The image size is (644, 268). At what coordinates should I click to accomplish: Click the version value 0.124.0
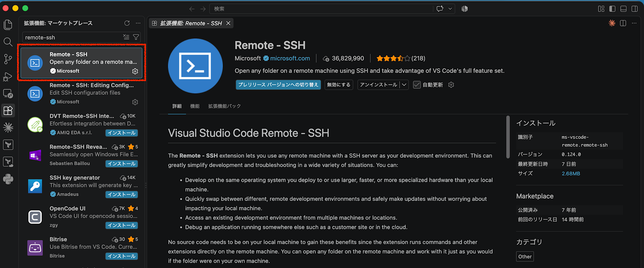coord(571,154)
